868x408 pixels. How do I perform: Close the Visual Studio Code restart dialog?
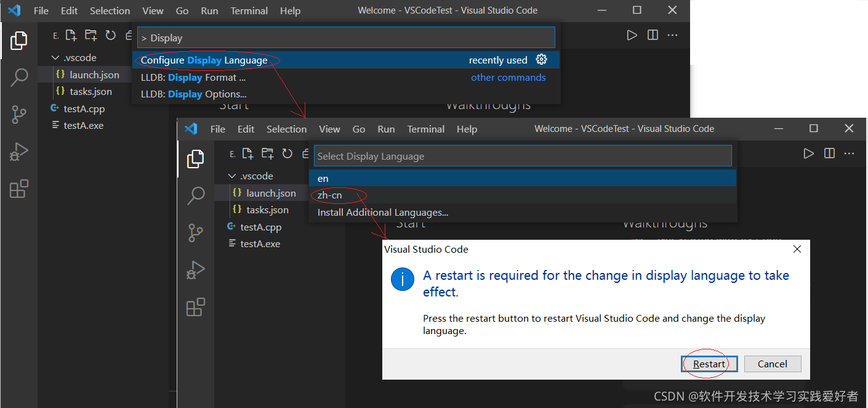[x=797, y=250]
